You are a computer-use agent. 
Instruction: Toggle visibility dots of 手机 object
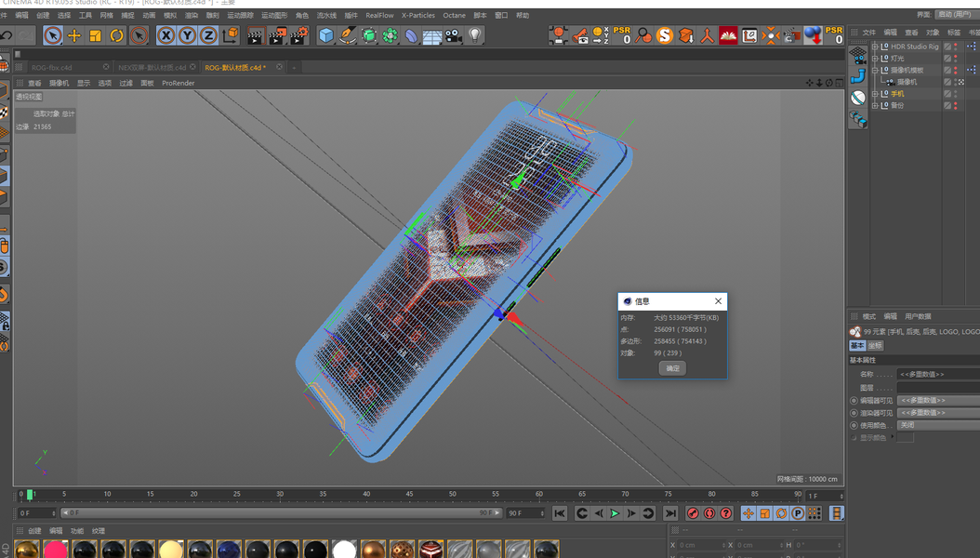click(956, 94)
